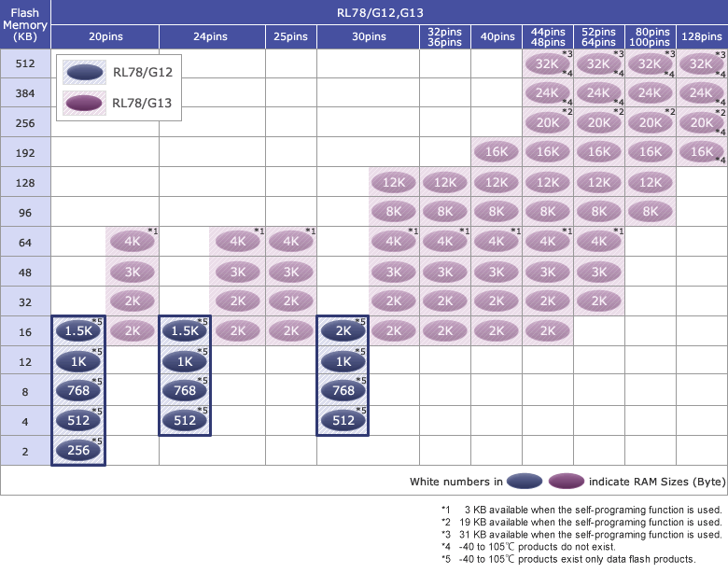Select the 44pins 48pins column header
Image resolution: width=728 pixels, height=574 pixels.
[x=548, y=36]
